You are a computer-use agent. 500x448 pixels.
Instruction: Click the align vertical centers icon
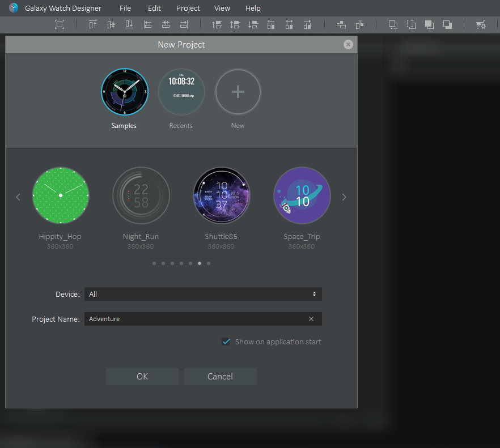pyautogui.click(x=111, y=24)
